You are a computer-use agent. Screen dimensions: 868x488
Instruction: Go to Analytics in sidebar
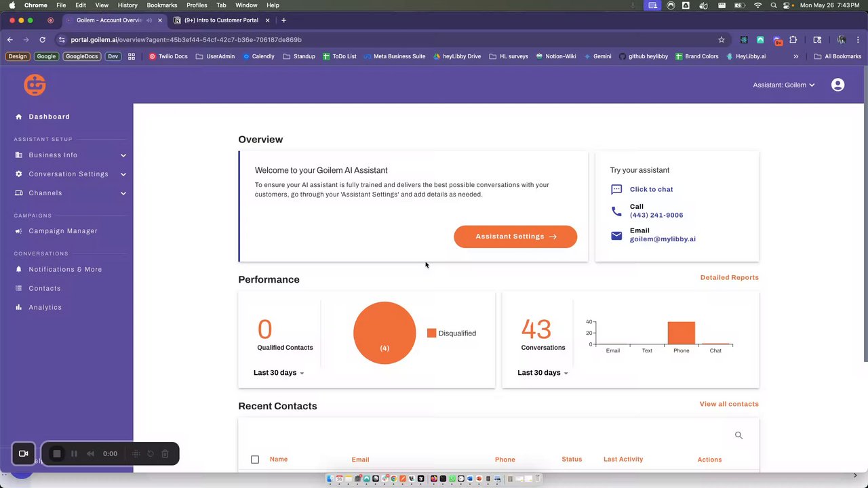point(45,307)
